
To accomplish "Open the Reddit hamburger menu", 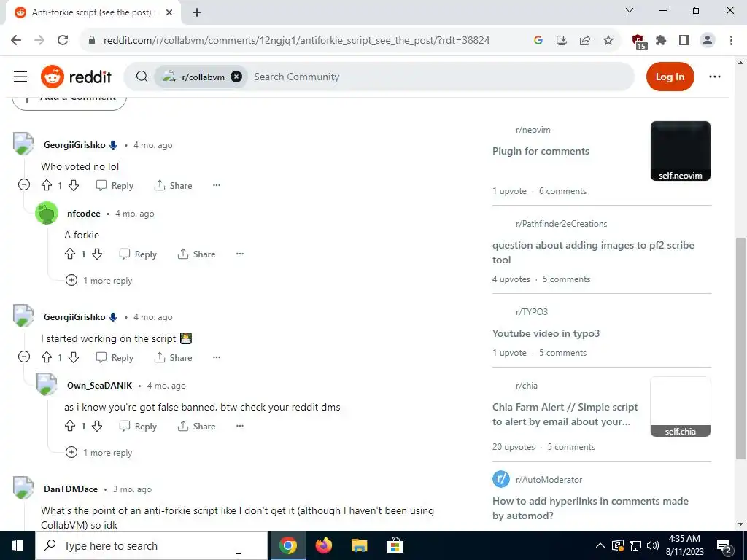I will (20, 77).
